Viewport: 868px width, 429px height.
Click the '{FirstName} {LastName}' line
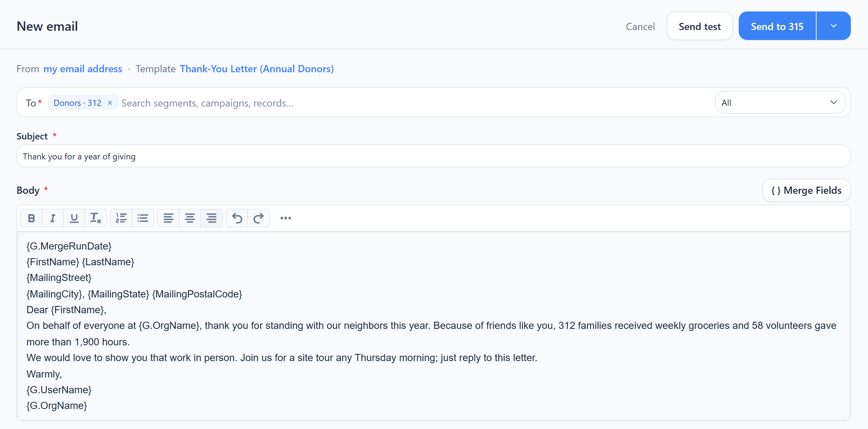coord(80,262)
